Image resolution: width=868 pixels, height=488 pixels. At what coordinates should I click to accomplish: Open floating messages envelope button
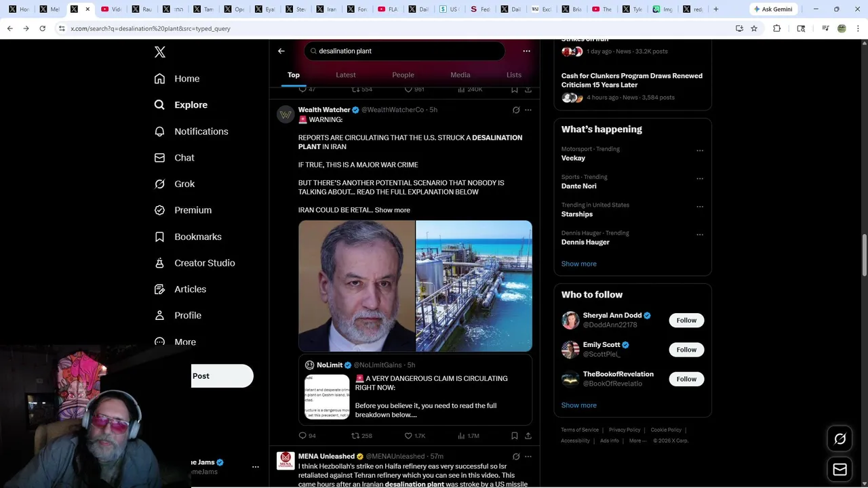pos(840,469)
